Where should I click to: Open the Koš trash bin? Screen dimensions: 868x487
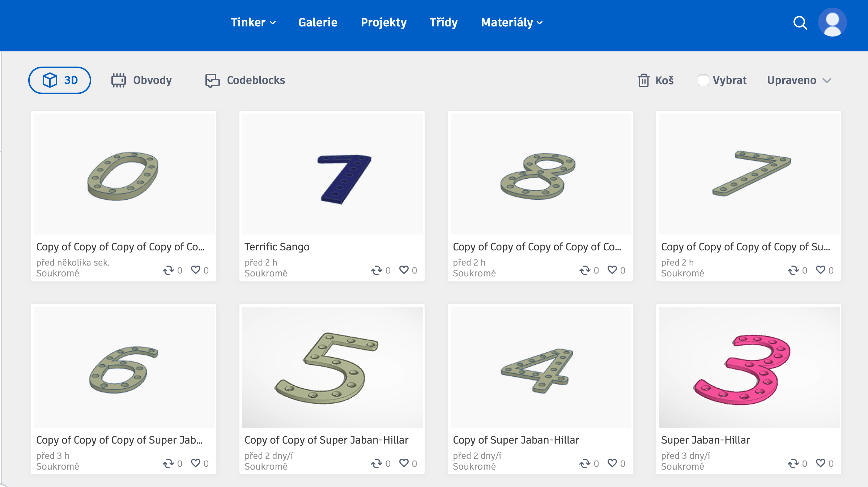pyautogui.click(x=655, y=80)
